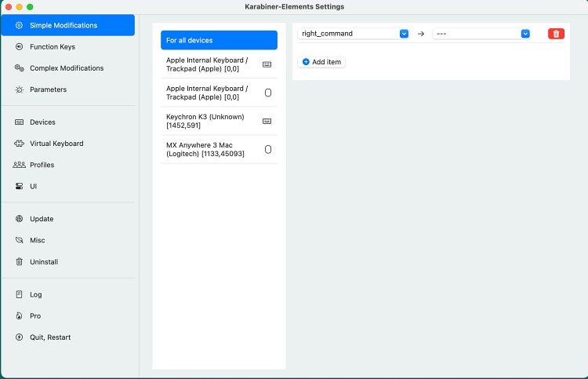Click the UI sidebar icon
This screenshot has width=588, height=379.
click(19, 186)
